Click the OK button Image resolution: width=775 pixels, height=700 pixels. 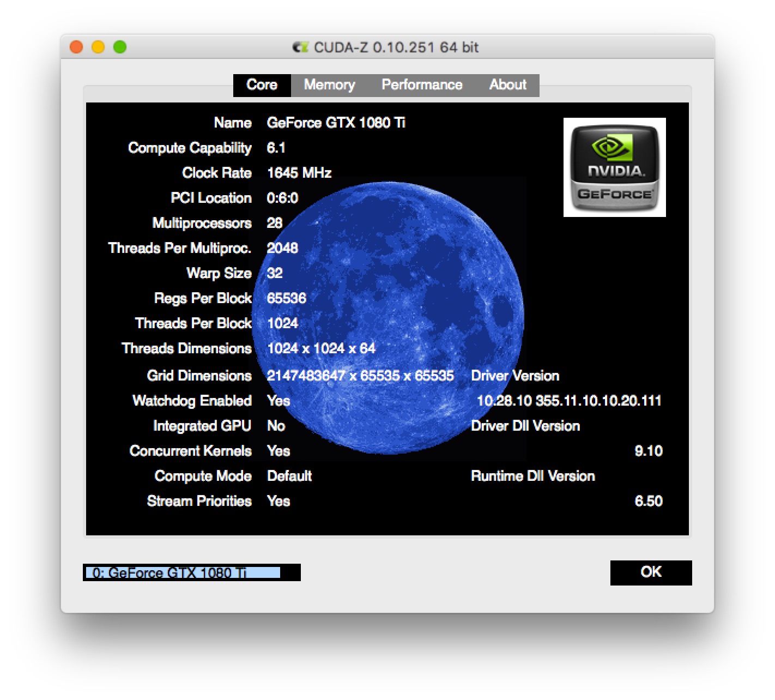click(651, 572)
